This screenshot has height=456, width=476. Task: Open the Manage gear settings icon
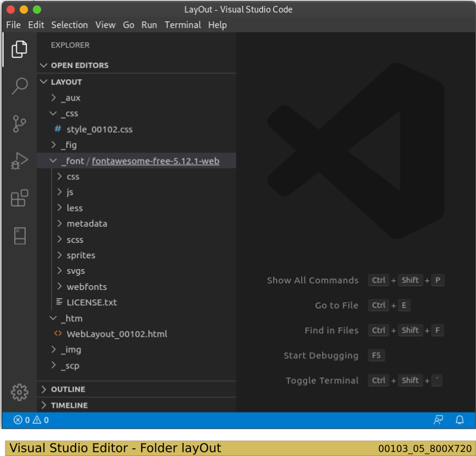pyautogui.click(x=20, y=392)
